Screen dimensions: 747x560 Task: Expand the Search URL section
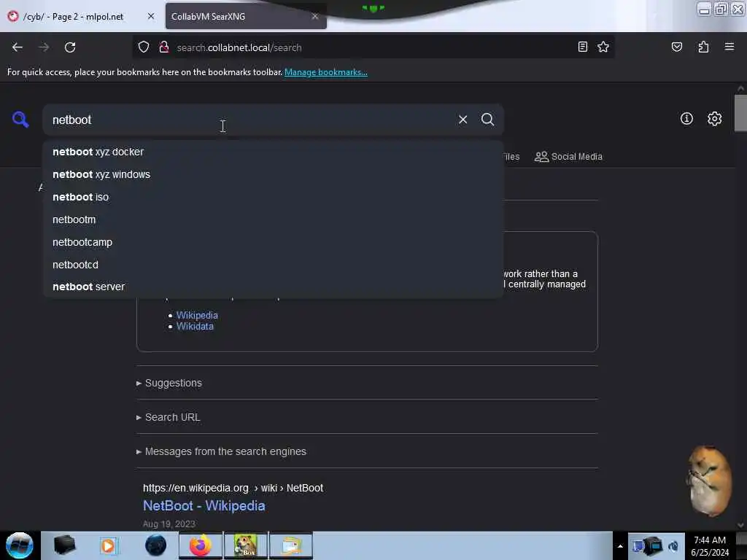pos(169,417)
